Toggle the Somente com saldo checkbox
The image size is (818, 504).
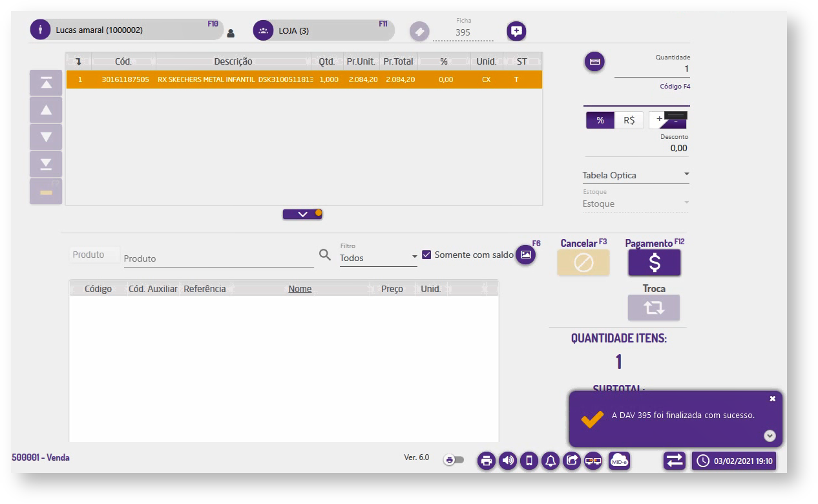click(426, 255)
